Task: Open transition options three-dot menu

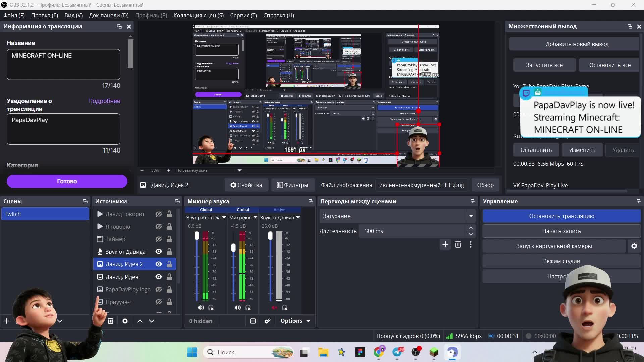Action: click(x=471, y=245)
